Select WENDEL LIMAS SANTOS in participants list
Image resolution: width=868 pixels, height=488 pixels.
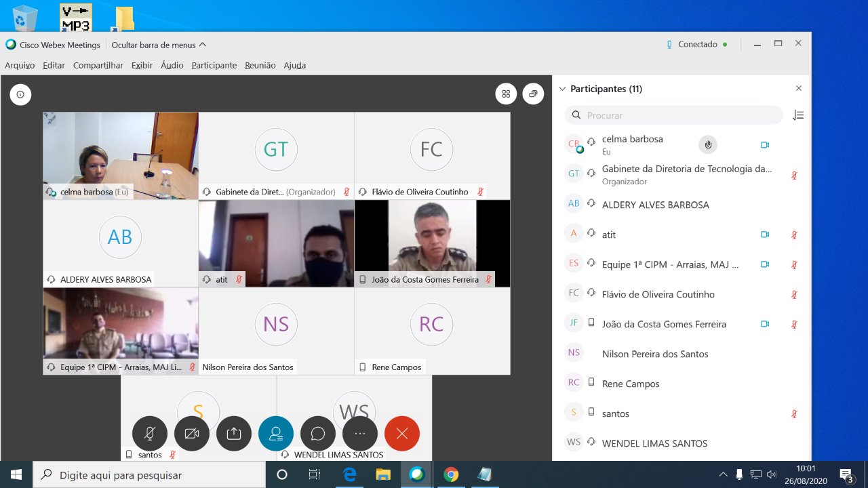[654, 443]
